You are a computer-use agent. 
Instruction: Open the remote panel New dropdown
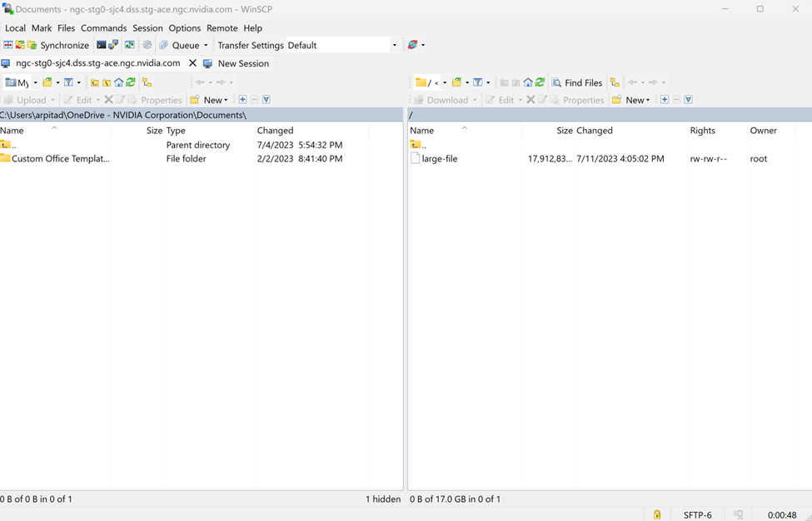(x=631, y=100)
